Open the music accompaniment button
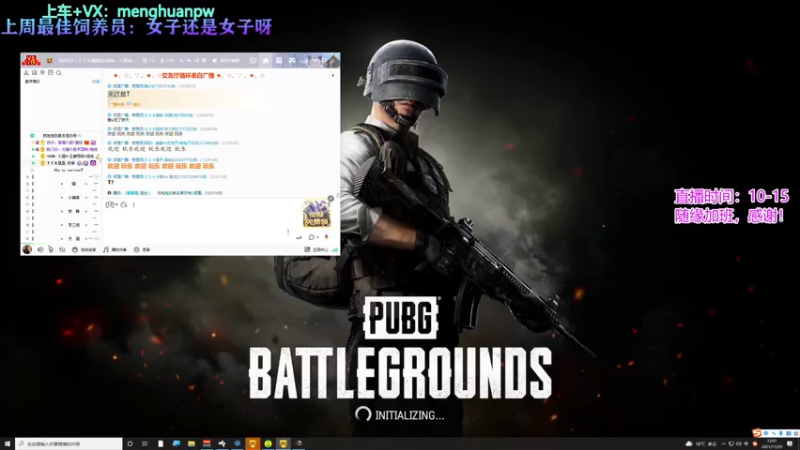The width and height of the screenshot is (800, 450). 115,249
